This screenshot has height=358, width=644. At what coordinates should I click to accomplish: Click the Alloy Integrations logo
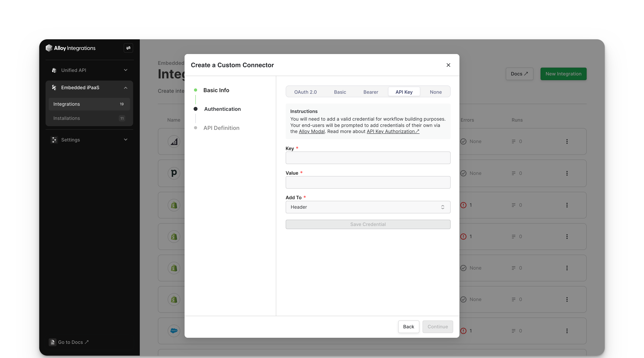(x=70, y=48)
